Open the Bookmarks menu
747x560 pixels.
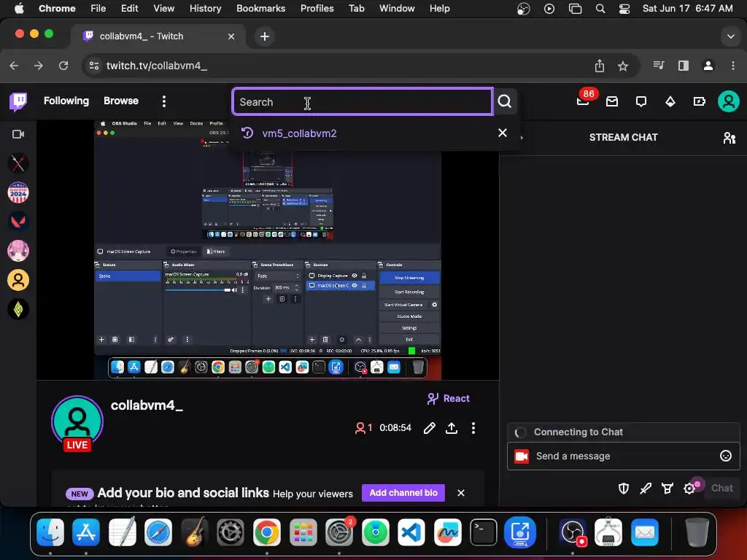(260, 8)
